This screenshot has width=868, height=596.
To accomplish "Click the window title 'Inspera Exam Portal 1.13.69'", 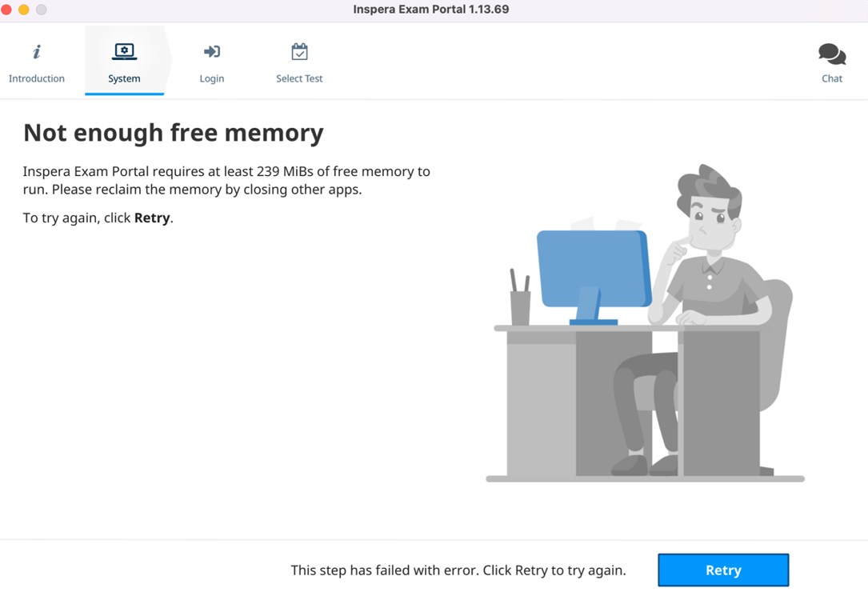I will [x=430, y=10].
